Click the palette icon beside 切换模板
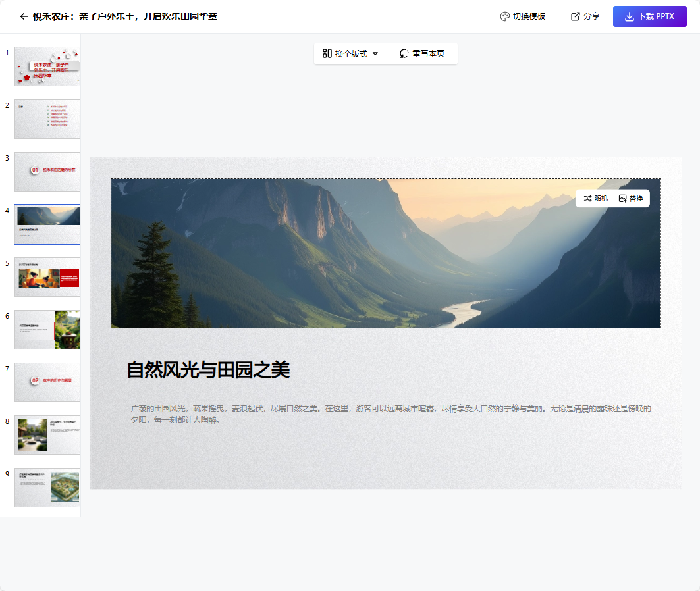The height and width of the screenshot is (591, 700). tap(504, 16)
